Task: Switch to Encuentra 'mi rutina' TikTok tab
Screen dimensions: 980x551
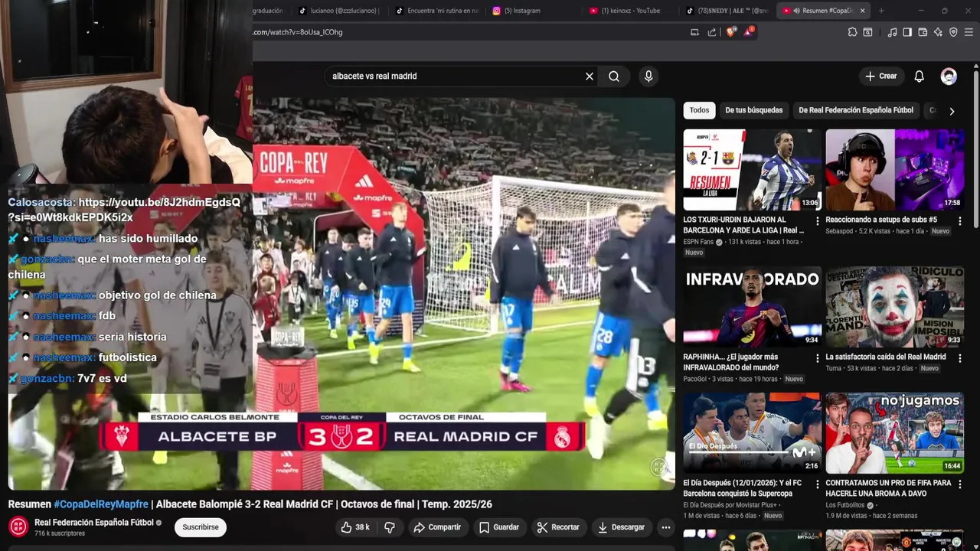Action: [436, 11]
